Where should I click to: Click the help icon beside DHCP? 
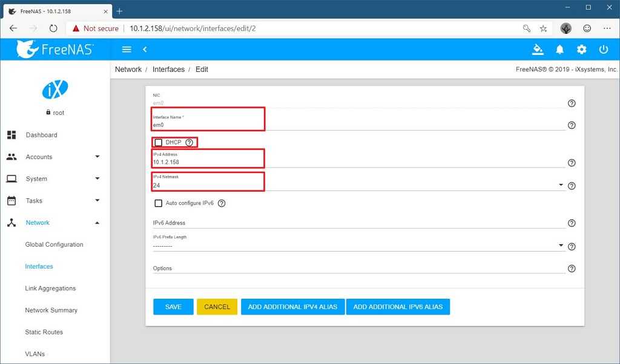tap(190, 143)
